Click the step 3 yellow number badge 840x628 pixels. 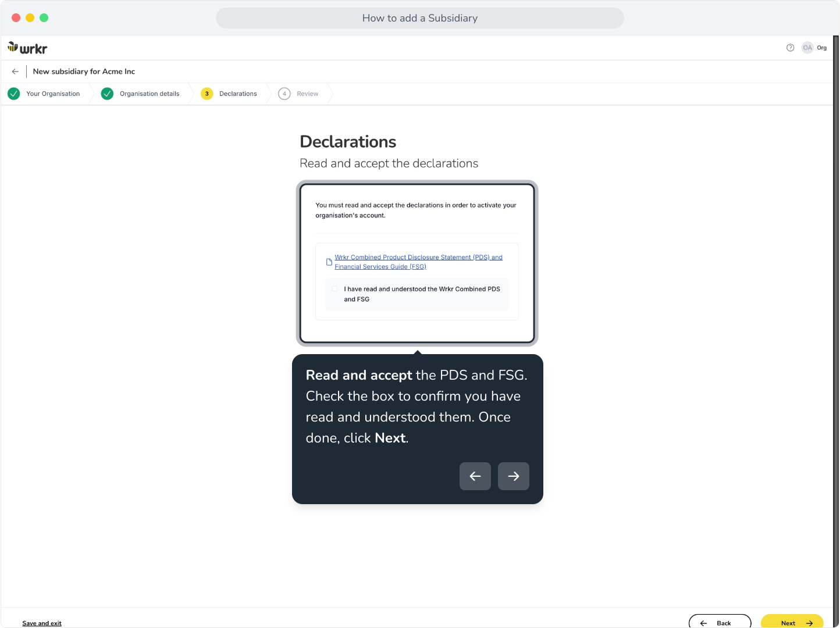click(207, 94)
